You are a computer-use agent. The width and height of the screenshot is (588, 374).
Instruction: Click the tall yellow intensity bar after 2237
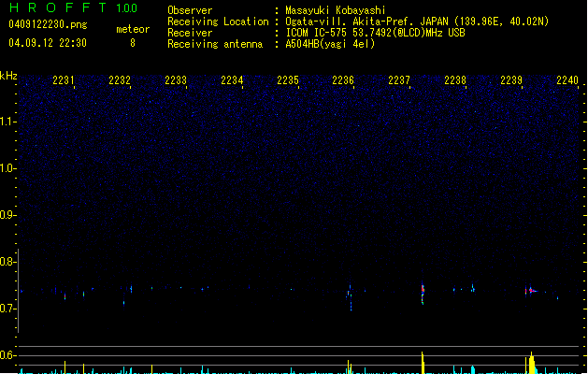tap(423, 363)
